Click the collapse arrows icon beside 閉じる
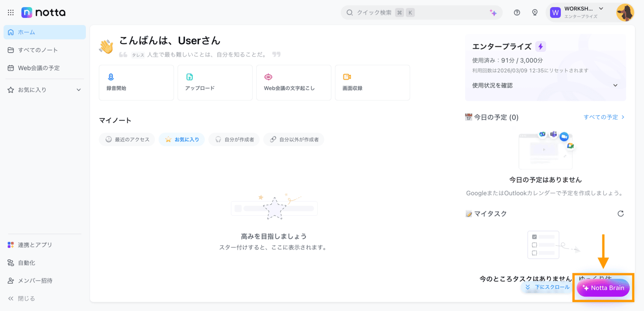Screen dimensions: 644x311 pos(11,298)
